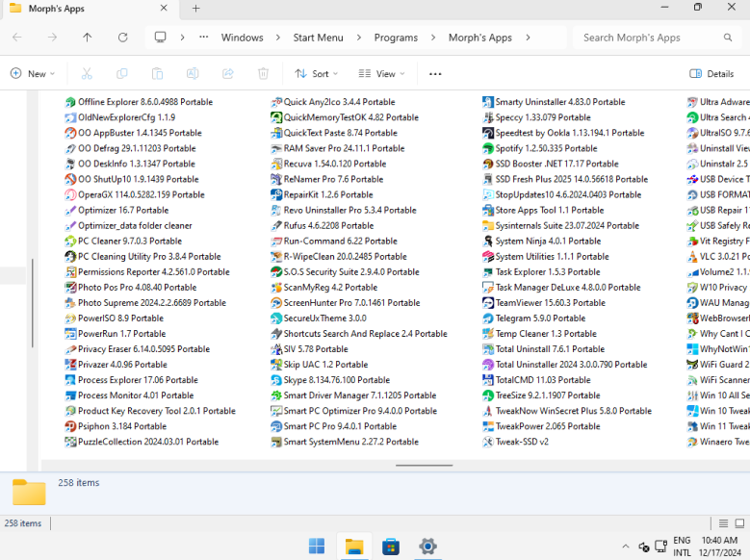
Task: Expand the chevron after Programs breadcrumb
Action: [433, 38]
